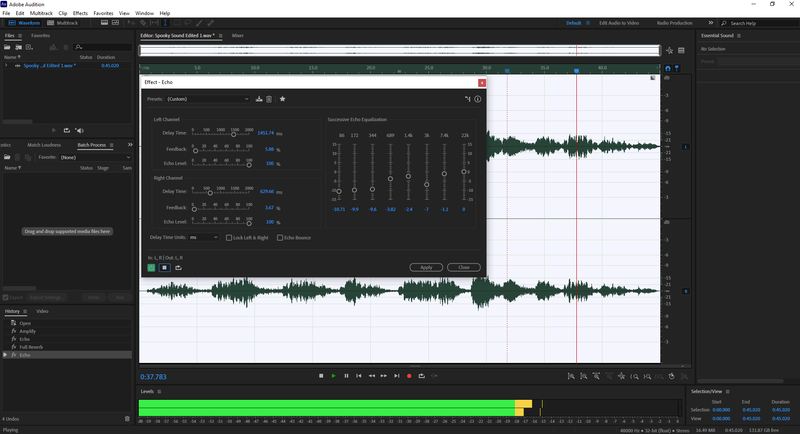Adjust Left Channel Delay Time slider

click(x=235, y=135)
